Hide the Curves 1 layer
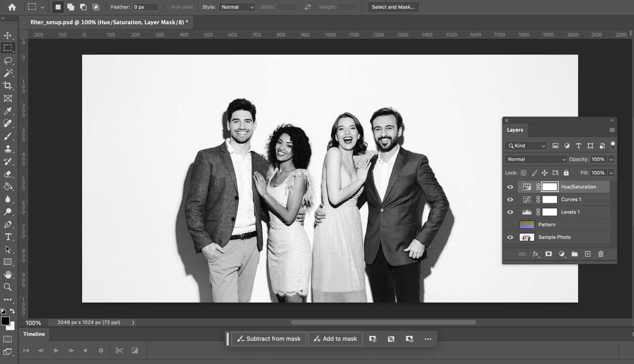Image resolution: width=634 pixels, height=364 pixels. tap(510, 200)
